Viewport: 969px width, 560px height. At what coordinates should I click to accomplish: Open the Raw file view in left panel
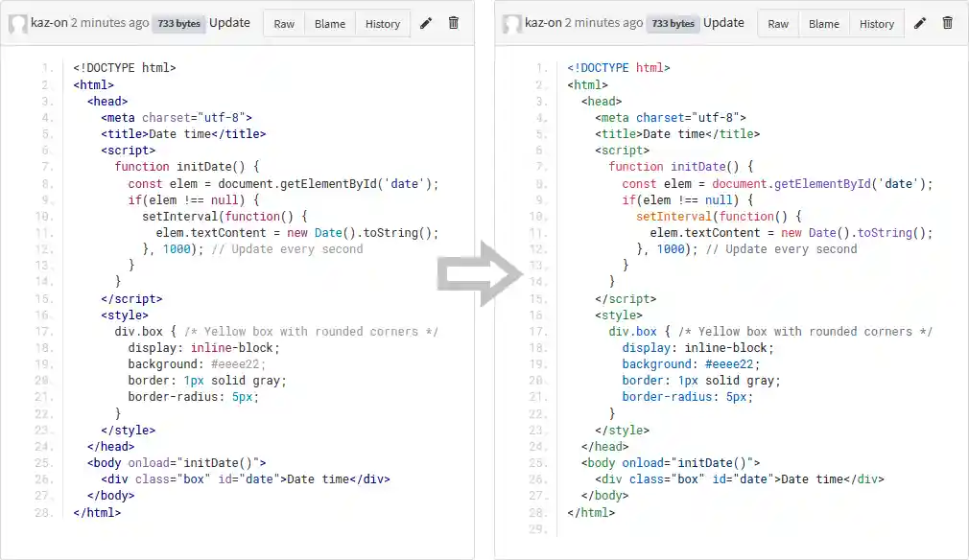283,23
